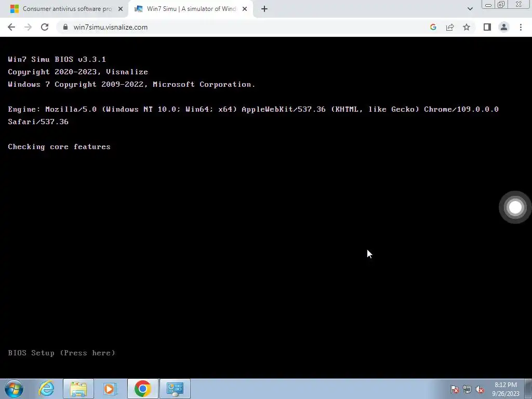Click the address bar URL win7simu.visnalize.com

pyautogui.click(x=111, y=27)
